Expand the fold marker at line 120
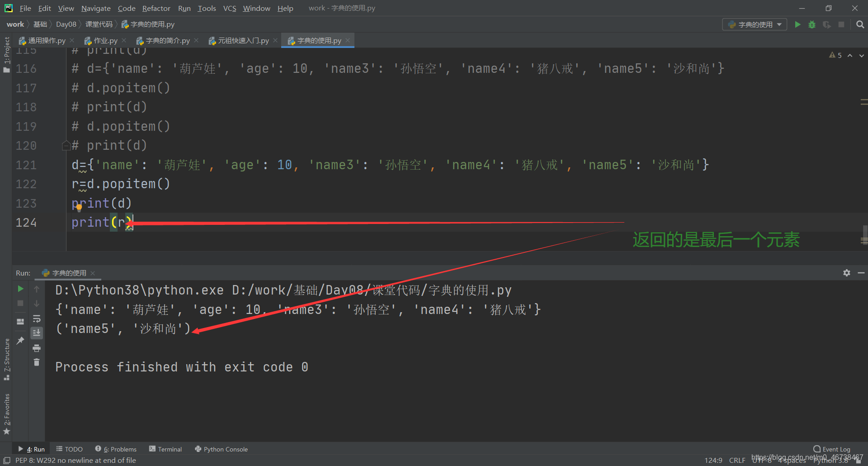This screenshot has width=868, height=466. click(66, 146)
